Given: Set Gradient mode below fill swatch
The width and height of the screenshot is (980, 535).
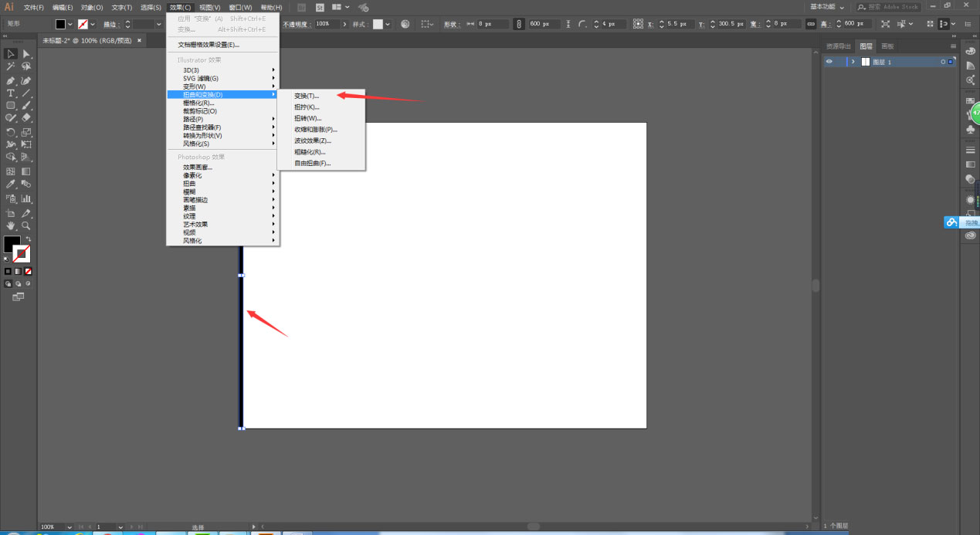Looking at the screenshot, I should pyautogui.click(x=18, y=271).
